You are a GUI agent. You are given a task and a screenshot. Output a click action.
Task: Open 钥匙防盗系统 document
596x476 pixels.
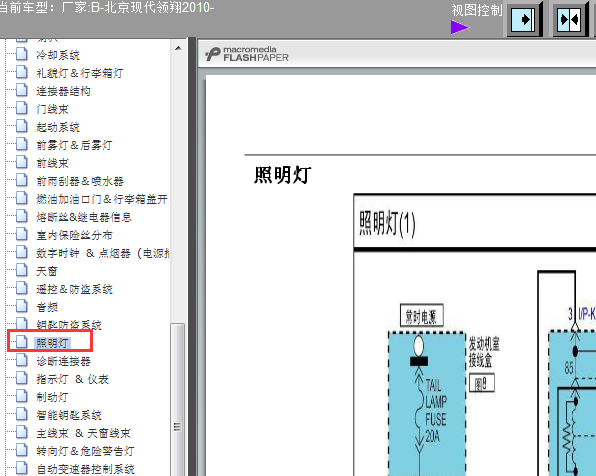pos(69,325)
